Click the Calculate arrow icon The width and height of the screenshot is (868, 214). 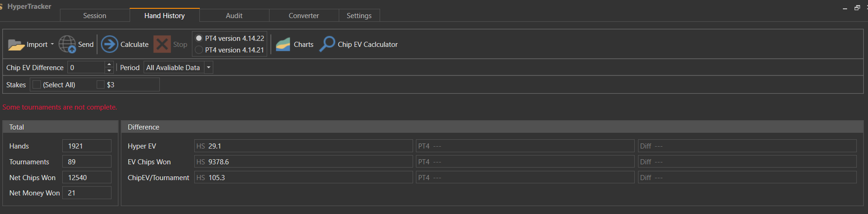point(110,45)
